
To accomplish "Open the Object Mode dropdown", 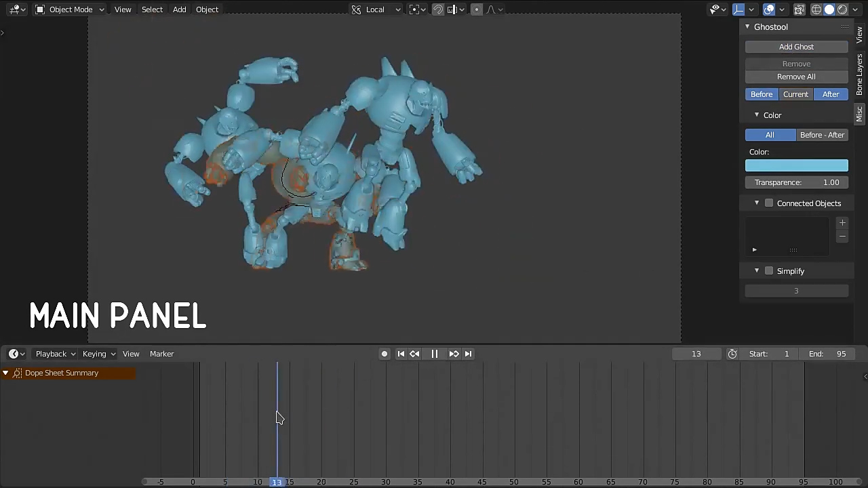I will (71, 9).
